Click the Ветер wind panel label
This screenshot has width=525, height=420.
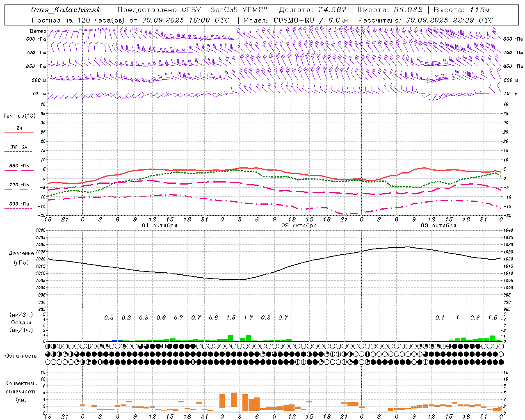coord(38,31)
